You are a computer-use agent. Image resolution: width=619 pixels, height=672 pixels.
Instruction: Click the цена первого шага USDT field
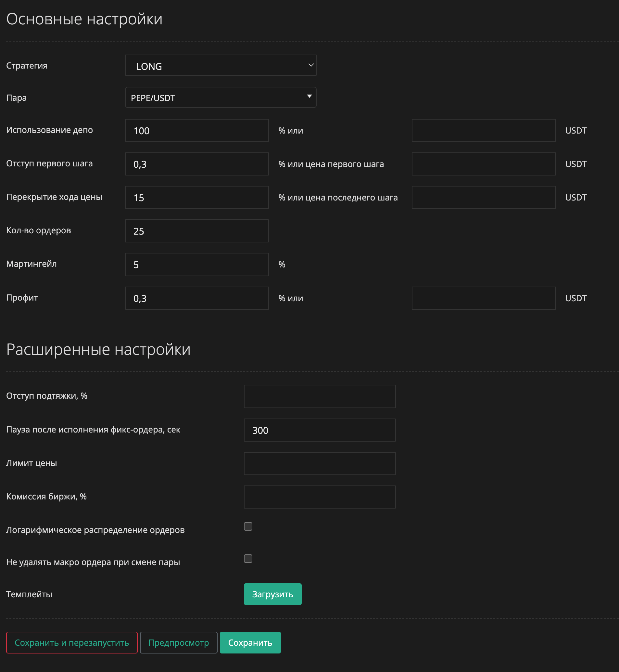[483, 164]
